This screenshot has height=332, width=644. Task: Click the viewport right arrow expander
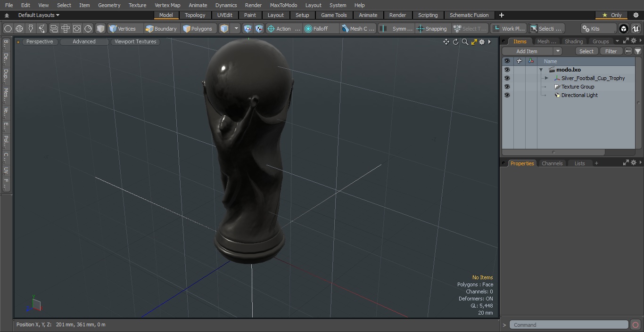489,42
